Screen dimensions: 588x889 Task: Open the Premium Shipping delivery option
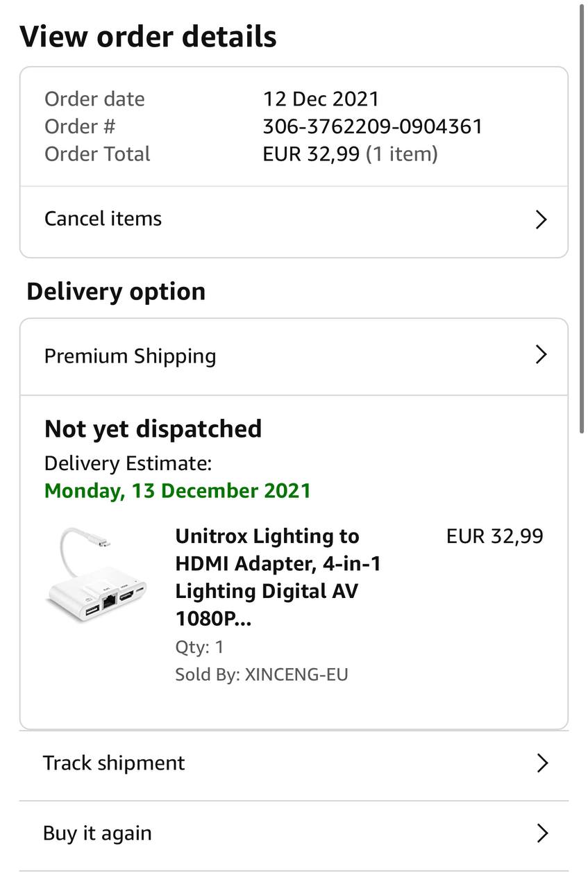[131, 356]
